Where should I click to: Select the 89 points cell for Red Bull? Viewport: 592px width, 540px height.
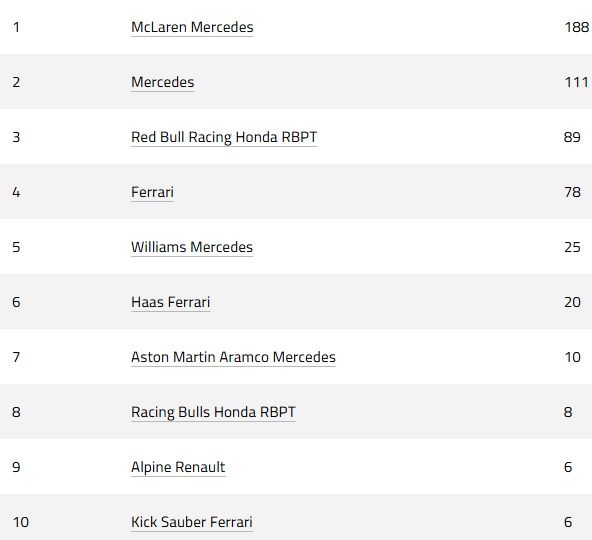point(572,137)
